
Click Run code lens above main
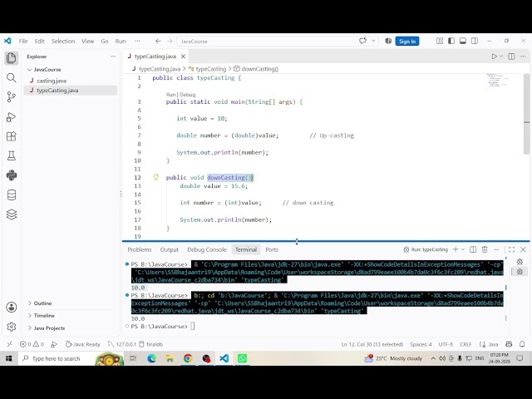tap(170, 95)
